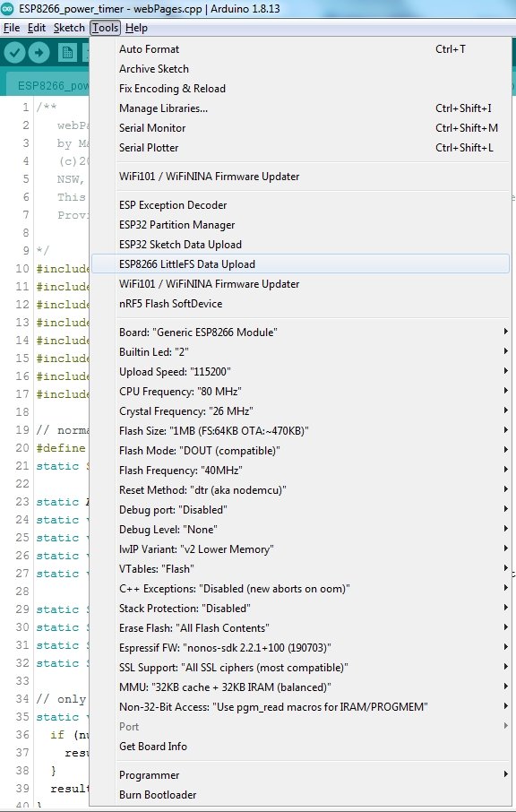Open the File menu

tap(12, 28)
